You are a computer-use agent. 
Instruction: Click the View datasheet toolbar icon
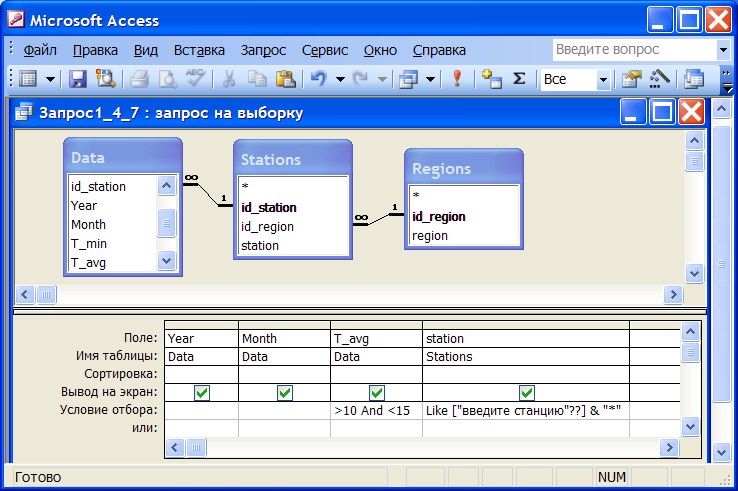(28, 79)
